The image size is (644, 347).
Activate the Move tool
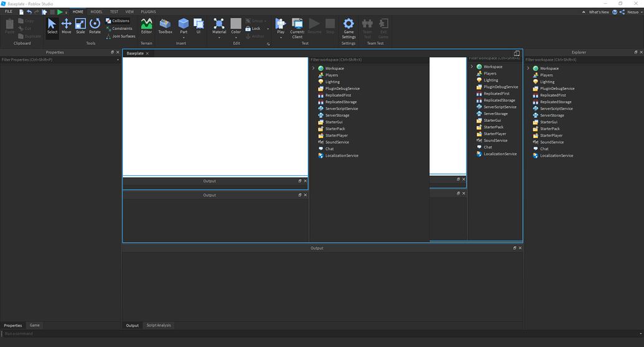click(66, 26)
